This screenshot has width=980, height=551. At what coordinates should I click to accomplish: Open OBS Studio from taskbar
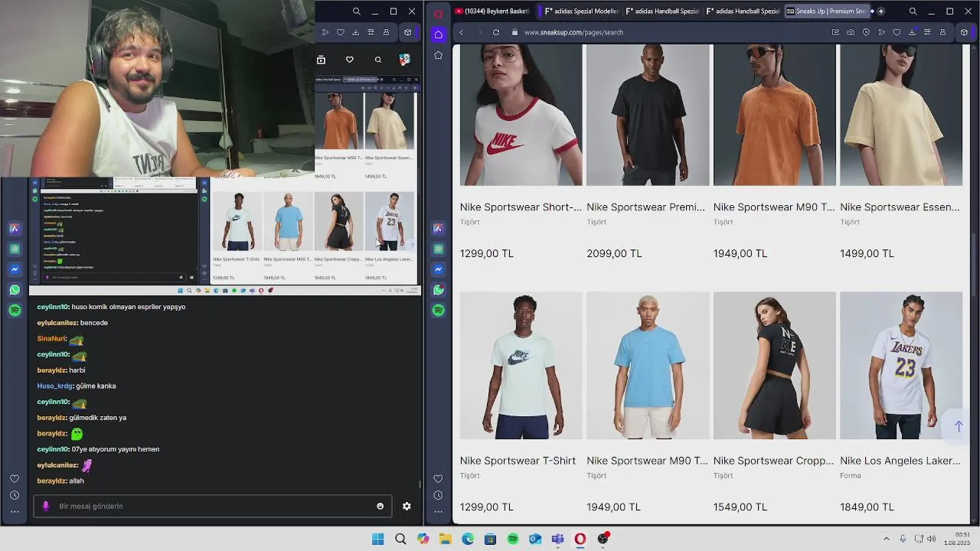[x=603, y=539]
